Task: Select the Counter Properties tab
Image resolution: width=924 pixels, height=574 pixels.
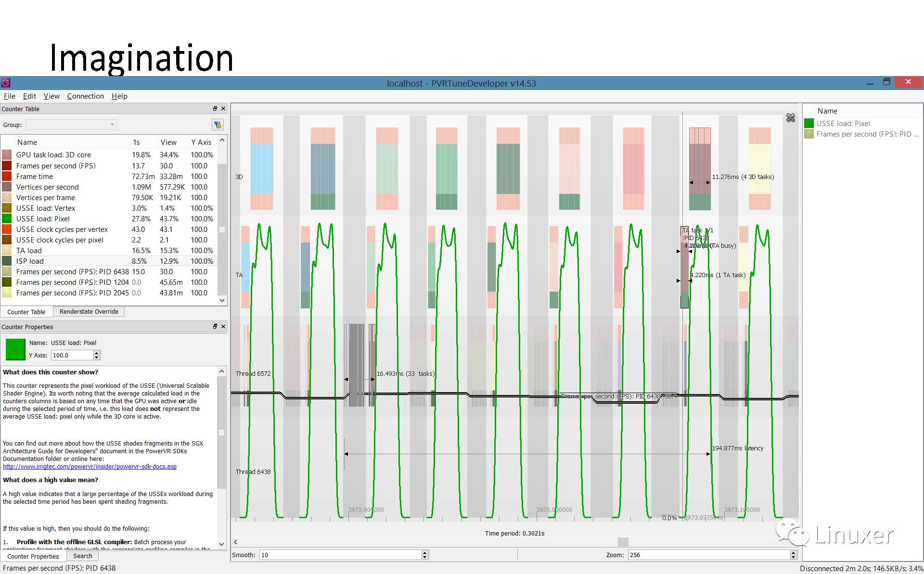Action: (x=33, y=556)
